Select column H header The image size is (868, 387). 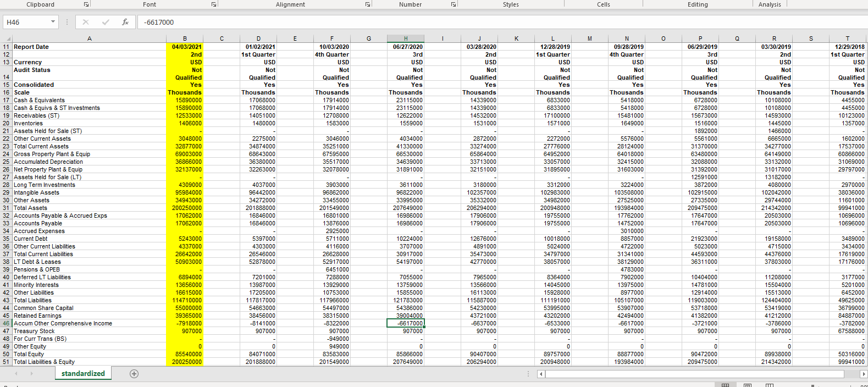[x=406, y=38]
